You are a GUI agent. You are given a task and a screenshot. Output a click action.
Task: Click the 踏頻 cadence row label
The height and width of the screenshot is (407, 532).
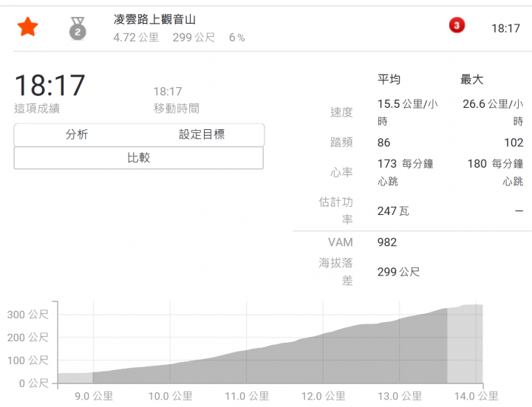pyautogui.click(x=341, y=143)
